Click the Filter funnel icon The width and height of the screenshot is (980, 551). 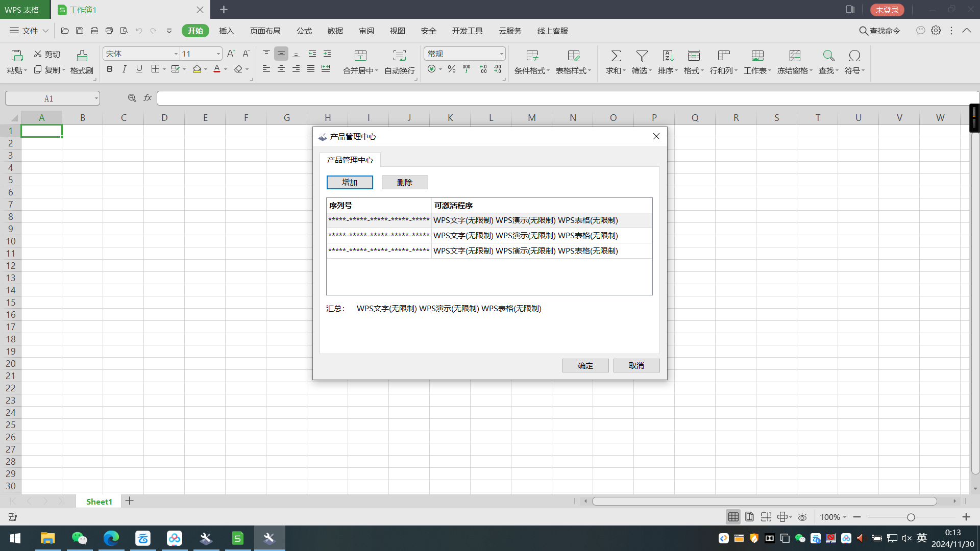pos(642,56)
